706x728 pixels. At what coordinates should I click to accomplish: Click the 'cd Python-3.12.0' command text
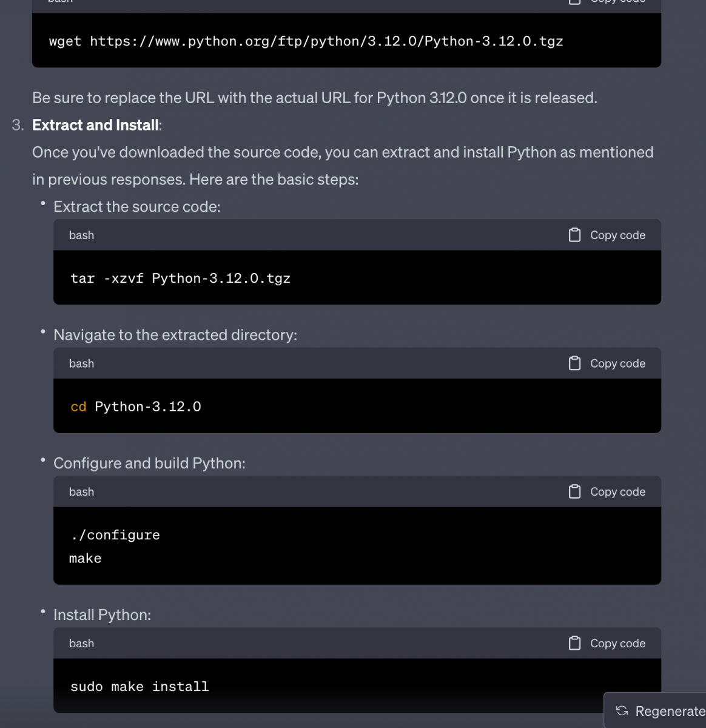136,406
